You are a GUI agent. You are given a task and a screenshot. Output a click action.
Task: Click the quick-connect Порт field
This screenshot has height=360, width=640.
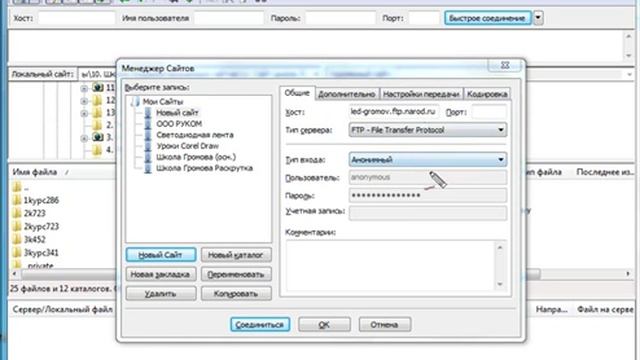coord(424,18)
